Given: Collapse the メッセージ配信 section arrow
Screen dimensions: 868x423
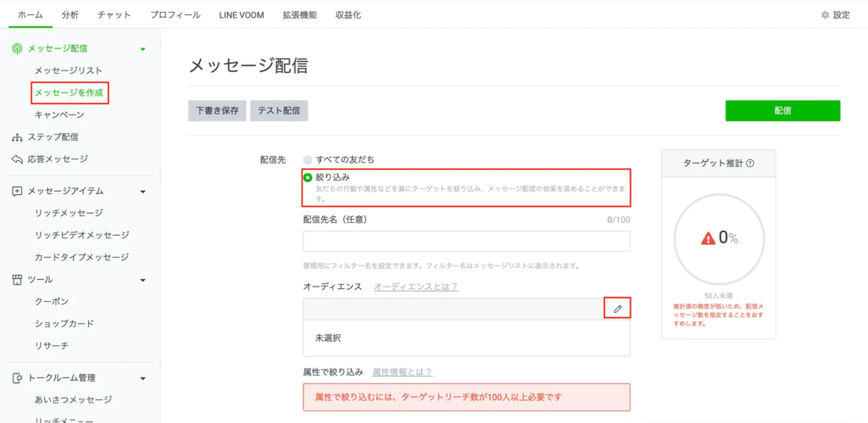Looking at the screenshot, I should pyautogui.click(x=143, y=49).
